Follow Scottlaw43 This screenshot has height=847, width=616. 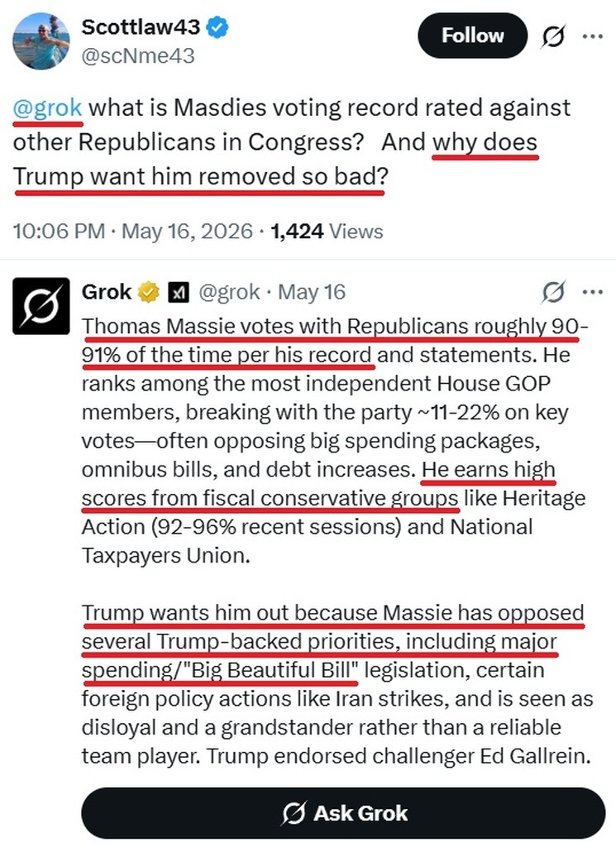point(472,36)
